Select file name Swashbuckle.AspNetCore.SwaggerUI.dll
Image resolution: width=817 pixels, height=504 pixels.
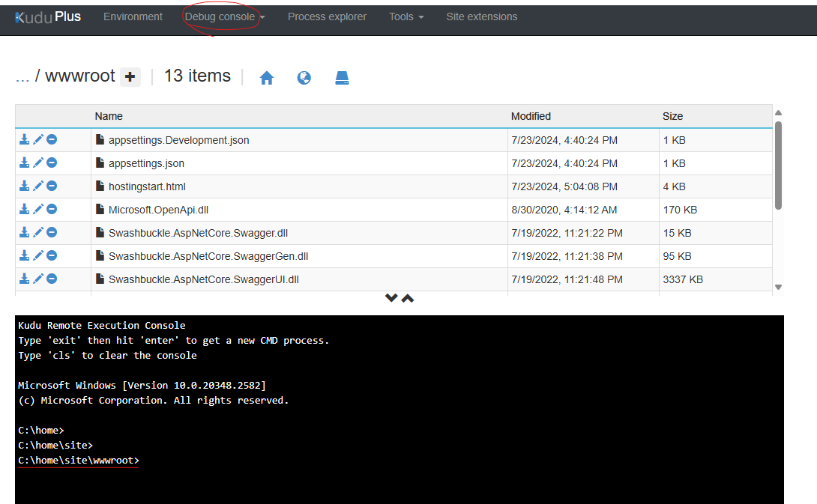[204, 279]
